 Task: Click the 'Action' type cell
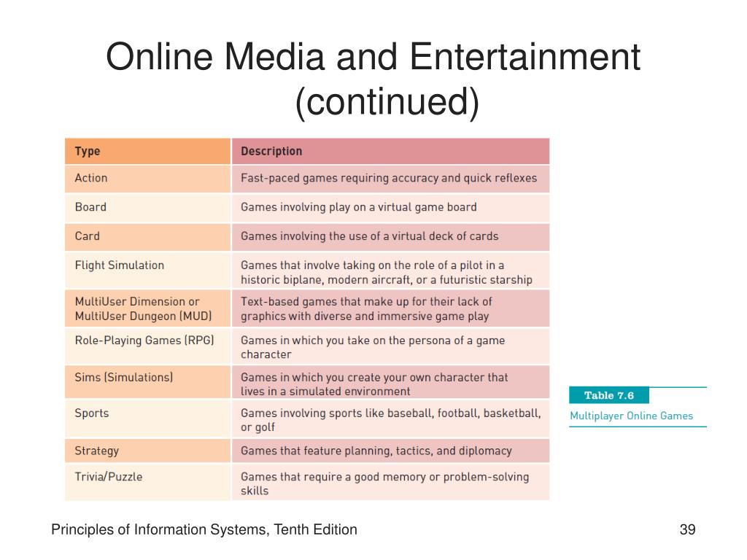point(147,179)
